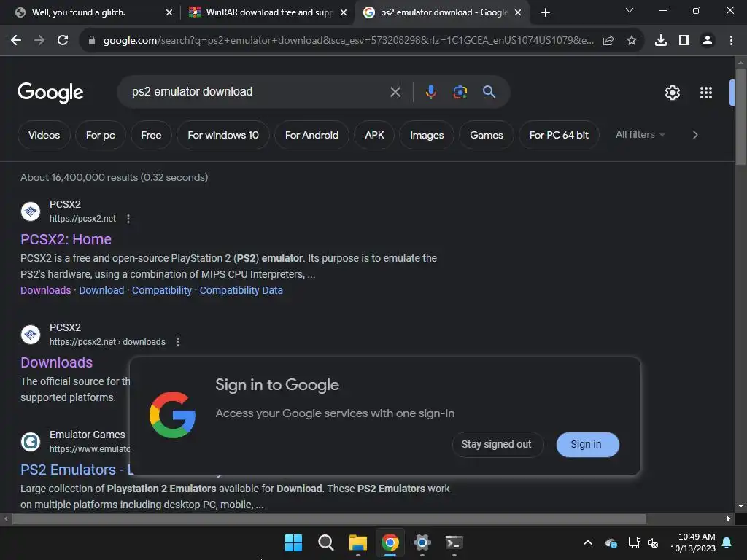Open the clock showing 10:49 AM
The width and height of the screenshot is (747, 560).
693,542
